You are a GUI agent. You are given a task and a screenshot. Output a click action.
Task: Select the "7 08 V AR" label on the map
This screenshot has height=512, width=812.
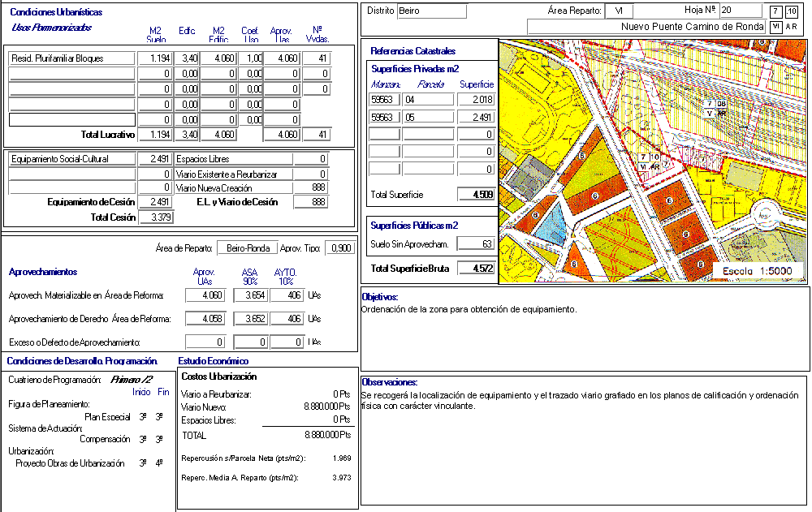715,108
